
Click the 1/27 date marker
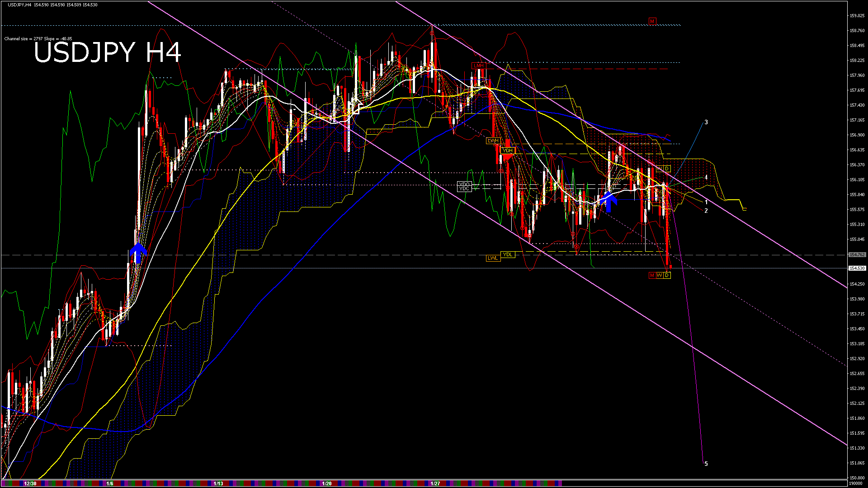point(435,483)
